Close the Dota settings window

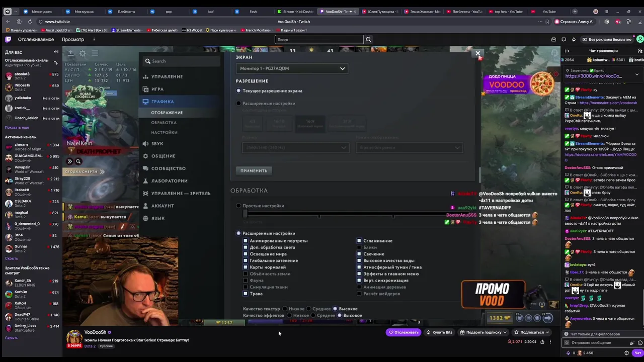(477, 53)
